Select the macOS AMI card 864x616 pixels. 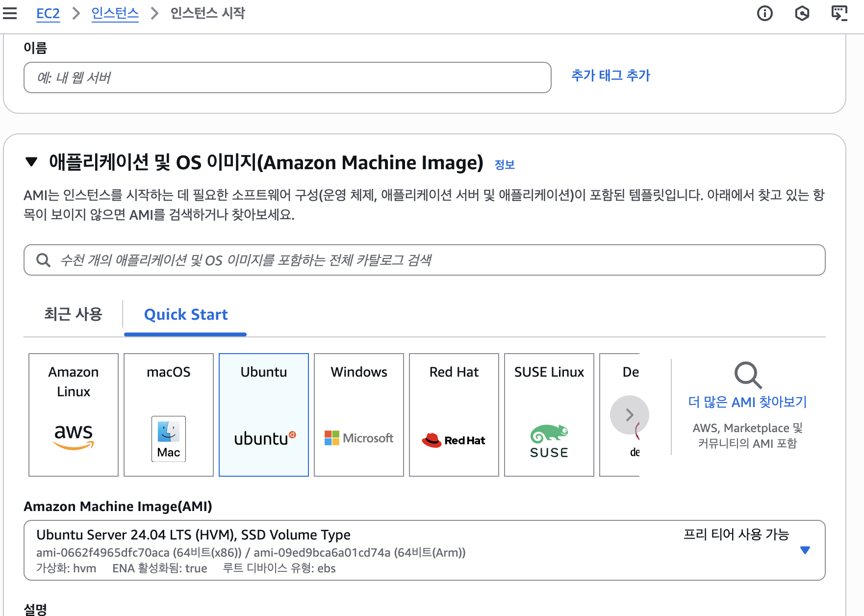169,414
